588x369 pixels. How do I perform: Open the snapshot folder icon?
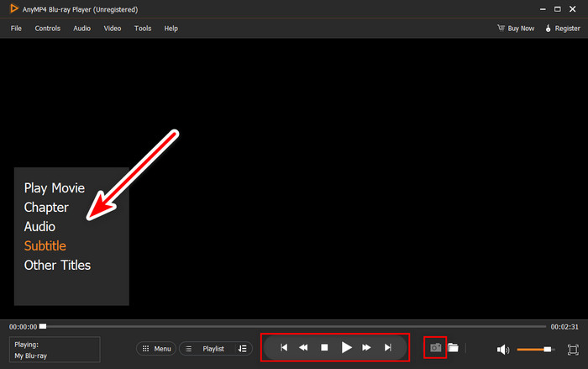point(453,348)
